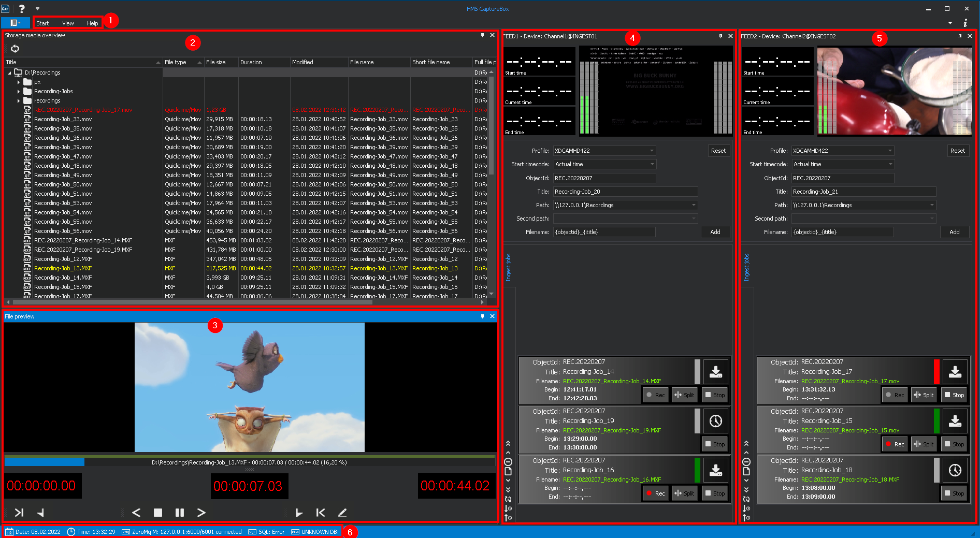The image size is (980, 538).
Task: Stop Recording-Job_19 job
Action: (x=715, y=444)
